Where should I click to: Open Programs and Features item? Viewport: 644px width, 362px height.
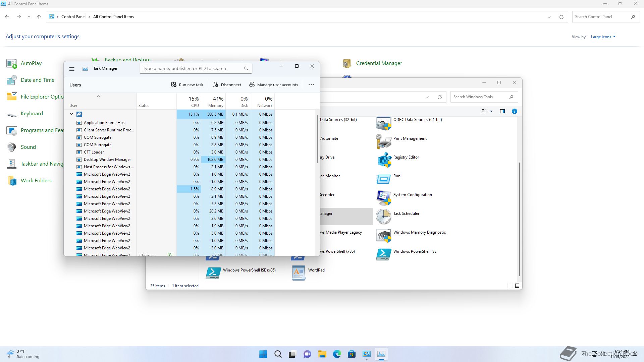coord(35,130)
